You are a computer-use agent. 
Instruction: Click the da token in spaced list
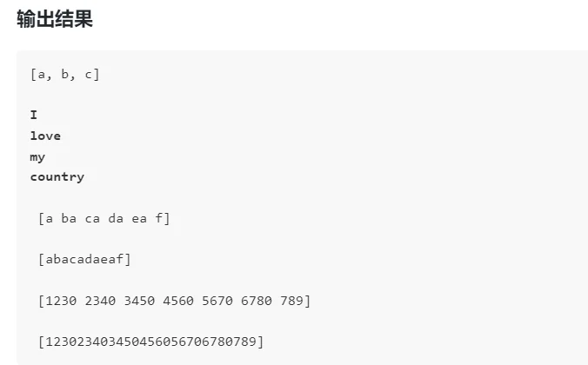pyautogui.click(x=116, y=218)
